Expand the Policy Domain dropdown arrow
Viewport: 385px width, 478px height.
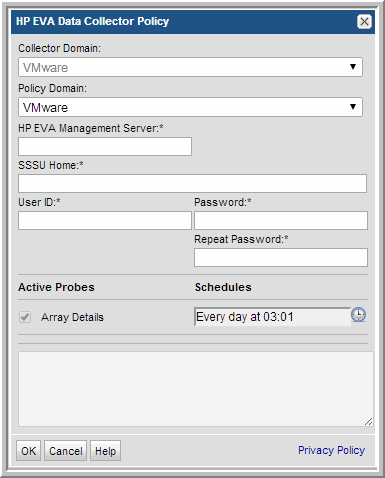tap(353, 107)
